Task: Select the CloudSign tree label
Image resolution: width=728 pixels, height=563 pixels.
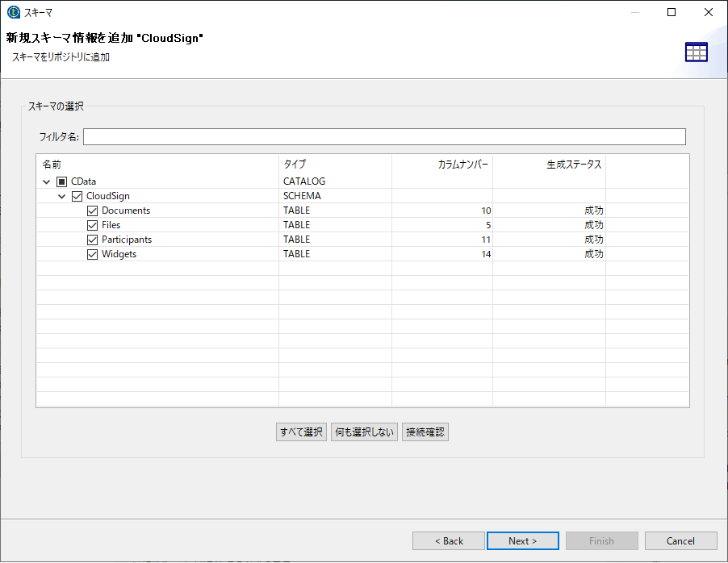Action: (107, 196)
